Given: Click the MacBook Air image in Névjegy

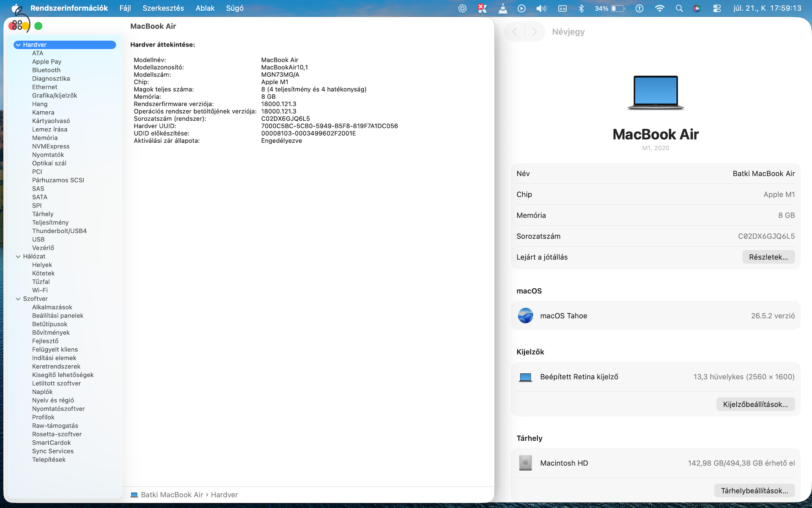Looking at the screenshot, I should point(656,93).
